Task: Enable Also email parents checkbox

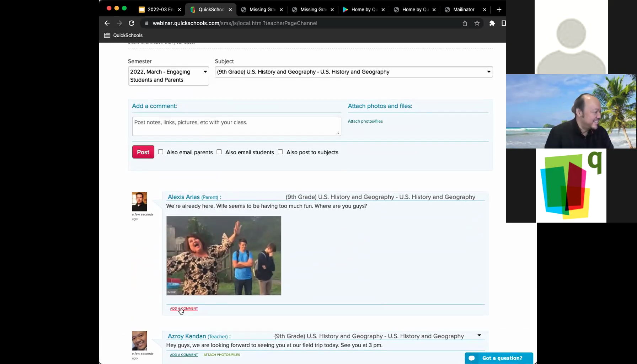Action: tap(161, 152)
